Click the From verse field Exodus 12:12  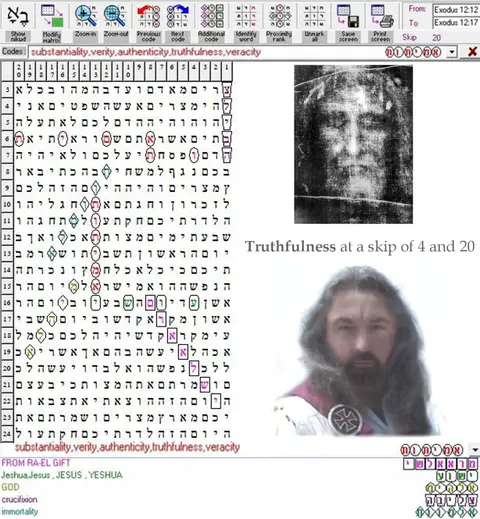[x=456, y=10]
